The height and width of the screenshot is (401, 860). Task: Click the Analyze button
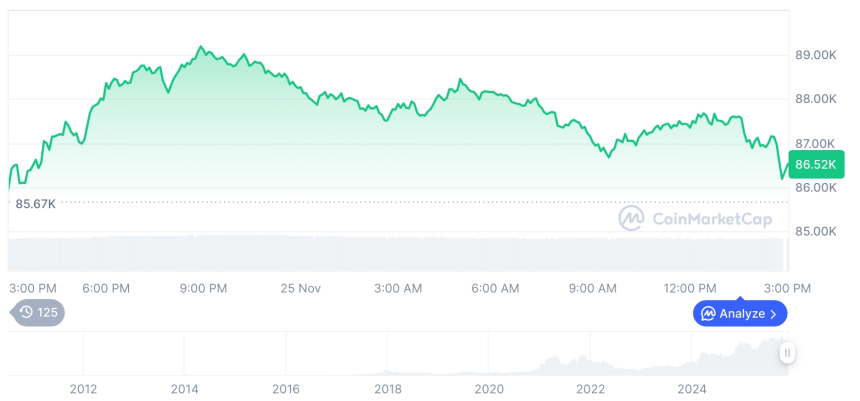pos(740,313)
